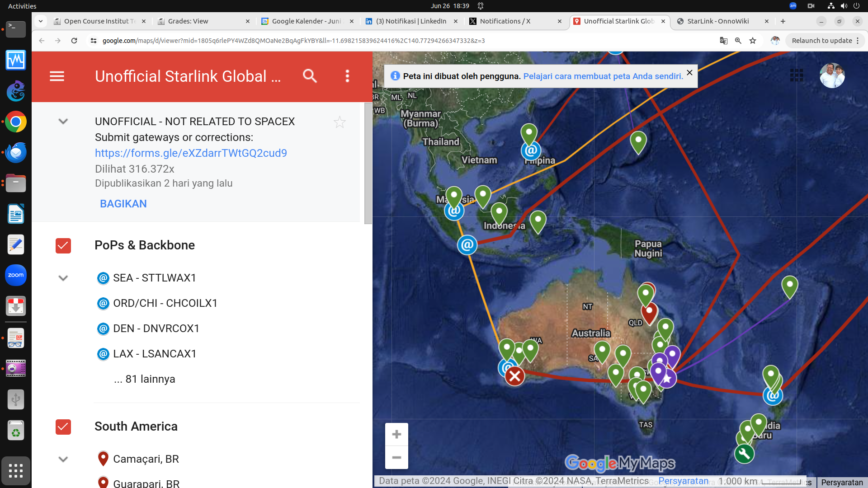
Task: Toggle the South America layer checkbox
Action: 63,427
